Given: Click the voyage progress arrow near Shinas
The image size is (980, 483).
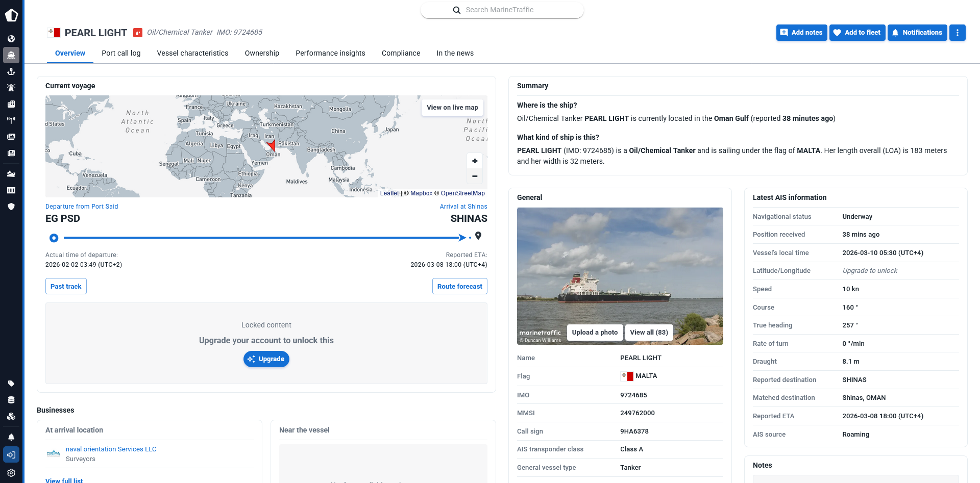Looking at the screenshot, I should pyautogui.click(x=462, y=238).
